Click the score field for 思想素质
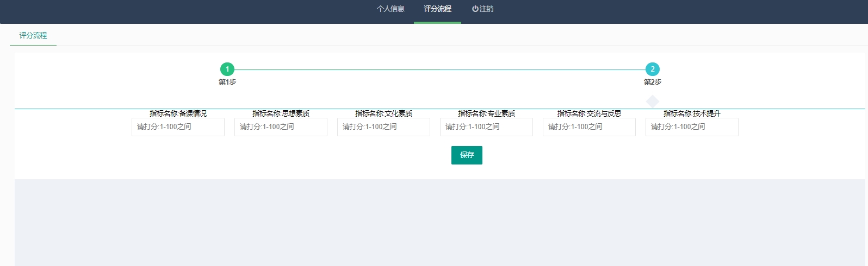868x266 pixels. pyautogui.click(x=281, y=127)
